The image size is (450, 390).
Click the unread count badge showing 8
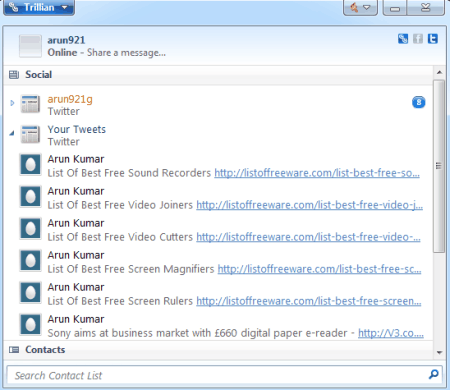(419, 102)
